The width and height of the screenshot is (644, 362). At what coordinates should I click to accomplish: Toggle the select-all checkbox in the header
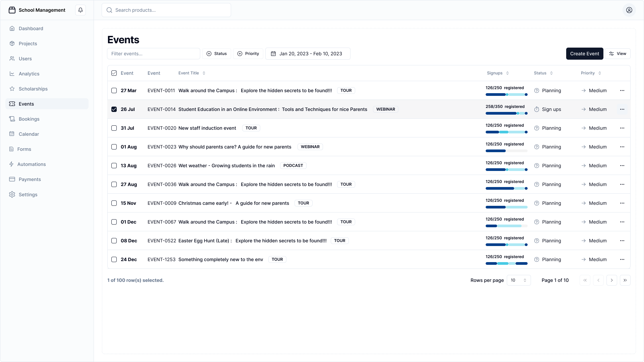point(114,73)
